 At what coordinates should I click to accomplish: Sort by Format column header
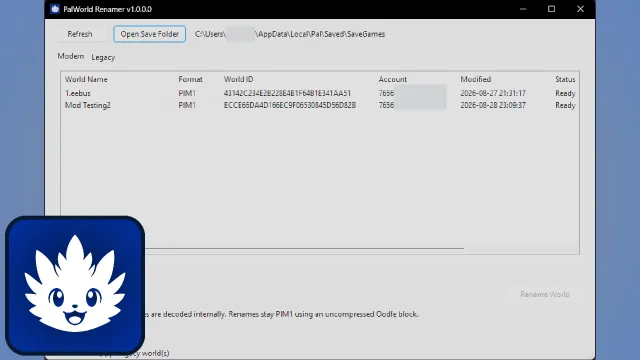click(x=190, y=79)
